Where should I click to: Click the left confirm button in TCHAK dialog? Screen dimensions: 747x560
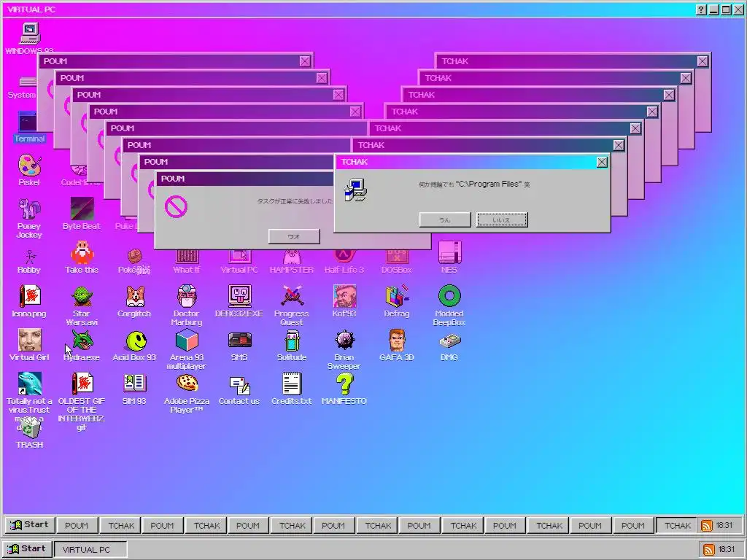tap(445, 219)
